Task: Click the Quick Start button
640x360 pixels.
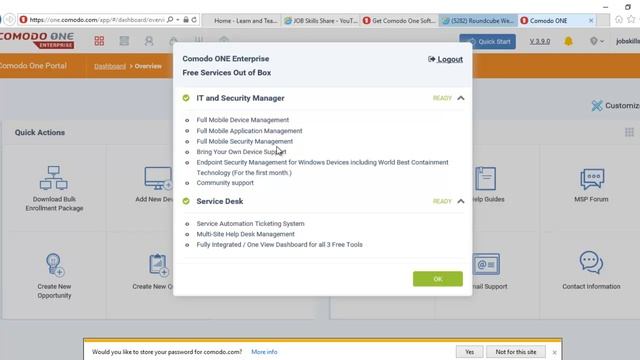Action: (487, 42)
